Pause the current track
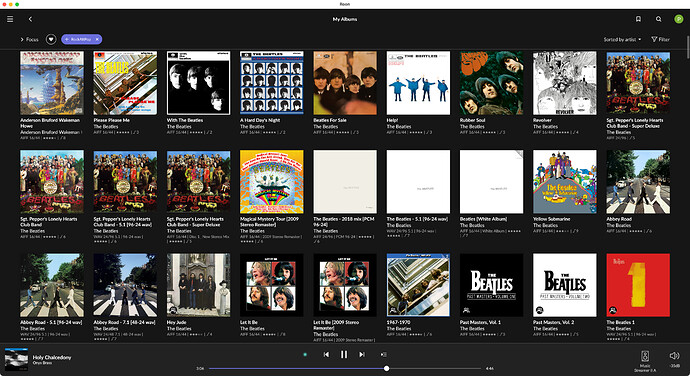 click(x=344, y=354)
